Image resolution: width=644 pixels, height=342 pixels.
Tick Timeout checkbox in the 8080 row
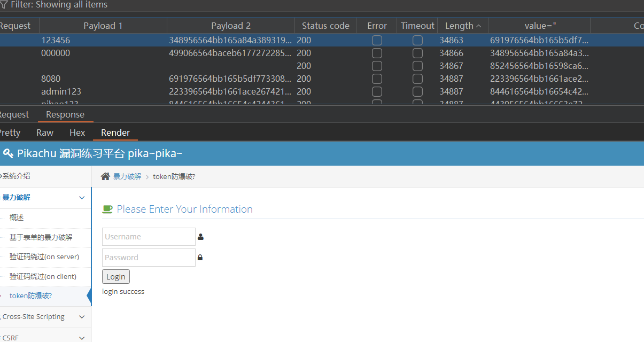[x=417, y=79]
